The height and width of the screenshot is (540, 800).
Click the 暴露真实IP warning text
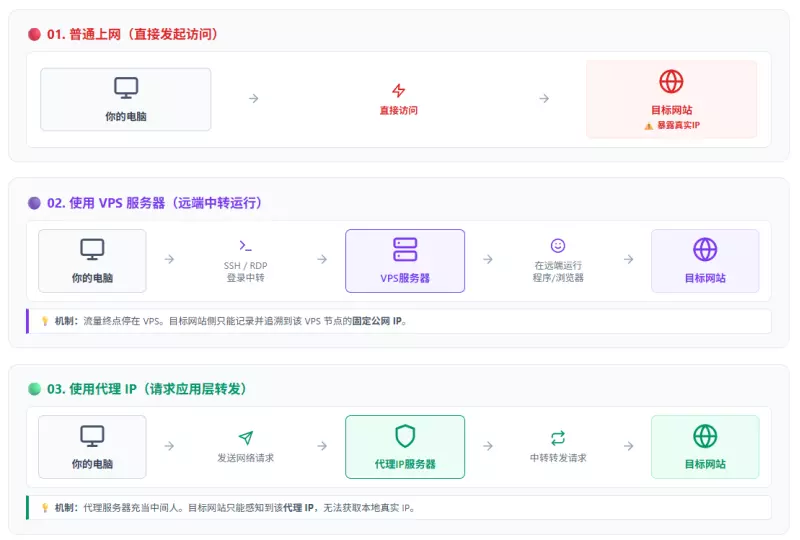[678, 125]
